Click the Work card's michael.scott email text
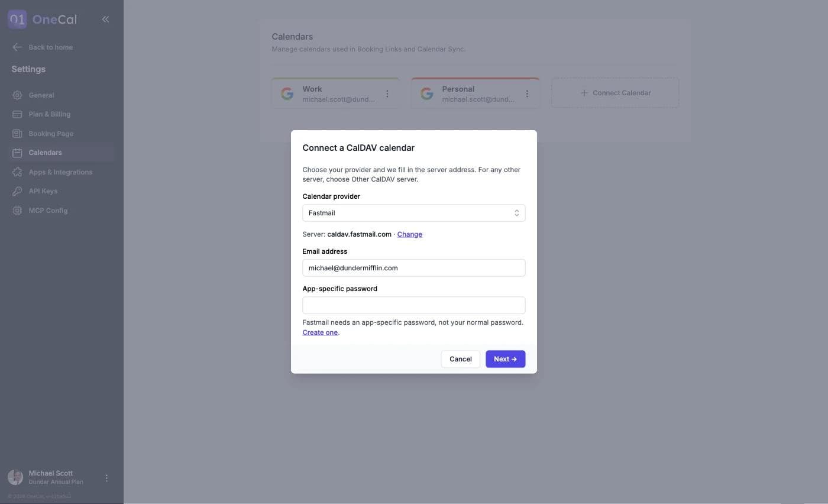Screen dimensions: 828x504 [x=338, y=99]
